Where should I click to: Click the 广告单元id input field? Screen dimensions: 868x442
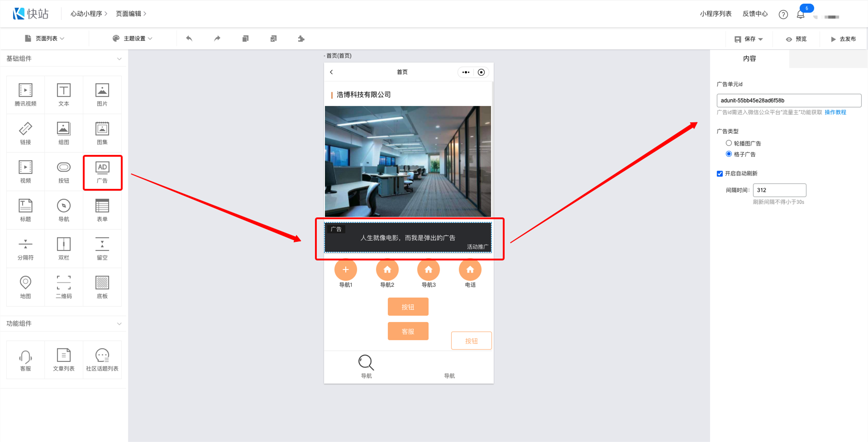(788, 101)
